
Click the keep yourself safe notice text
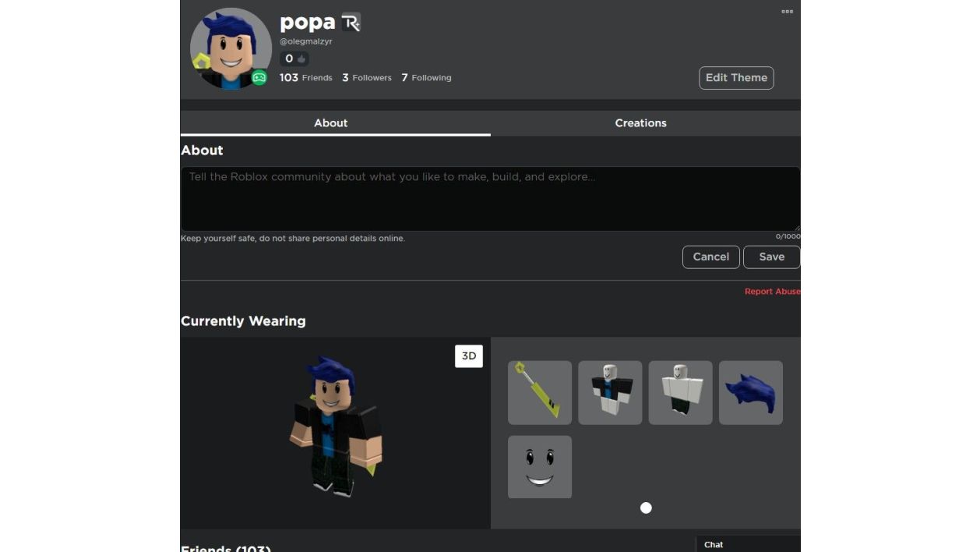293,239
